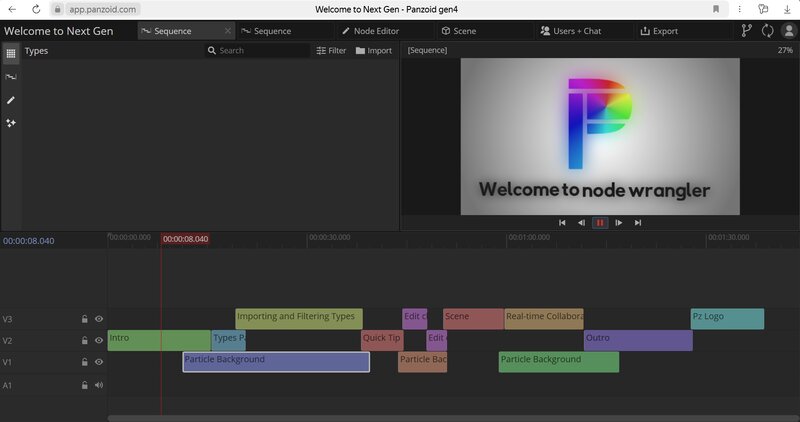Jump to the start of the sequence
This screenshot has height=422, width=800.
(x=562, y=223)
